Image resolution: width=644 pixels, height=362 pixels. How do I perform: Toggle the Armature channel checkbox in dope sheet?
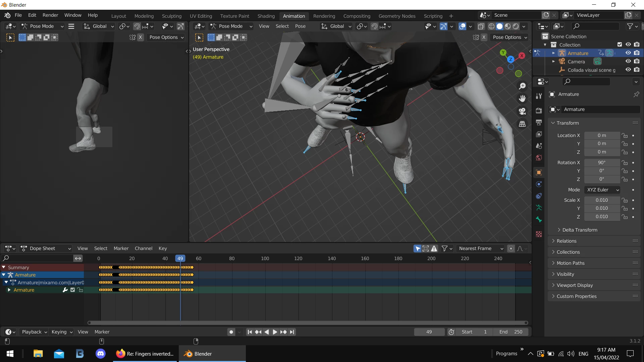tap(73, 290)
